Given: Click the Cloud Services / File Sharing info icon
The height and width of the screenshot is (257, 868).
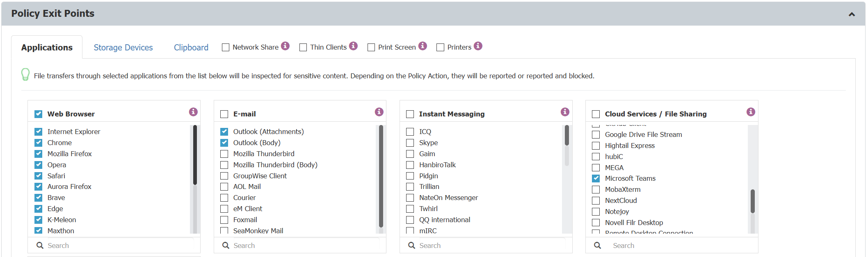Looking at the screenshot, I should [751, 111].
